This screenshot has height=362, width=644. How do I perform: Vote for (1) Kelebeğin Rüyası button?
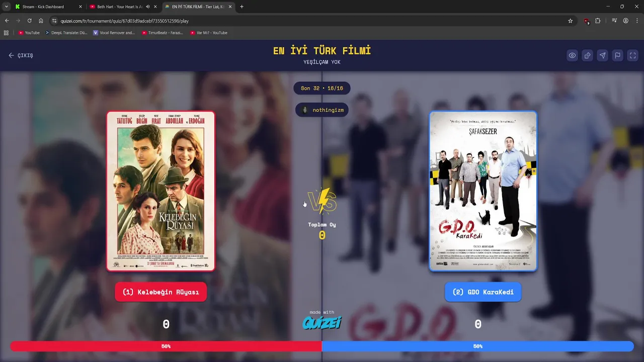coord(160,292)
